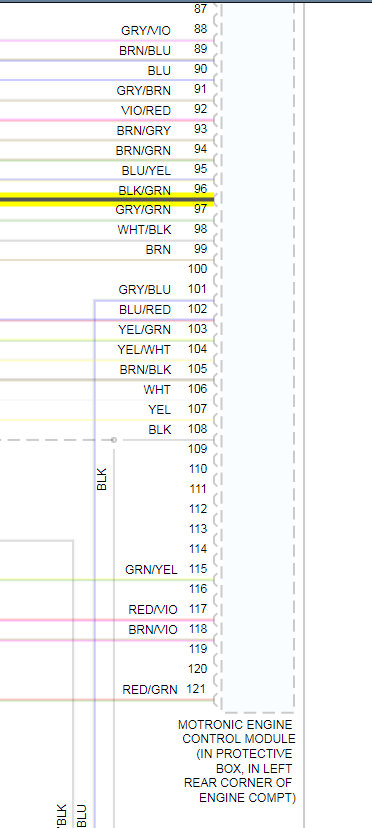Viewport: 372px width, 828px height.
Task: Select the WHT/BLK wire label
Action: 144,230
